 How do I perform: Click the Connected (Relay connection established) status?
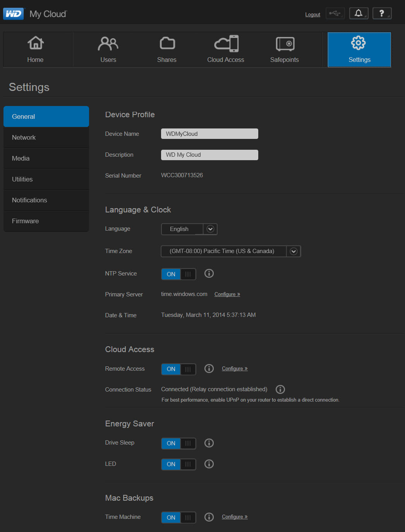[x=214, y=389]
